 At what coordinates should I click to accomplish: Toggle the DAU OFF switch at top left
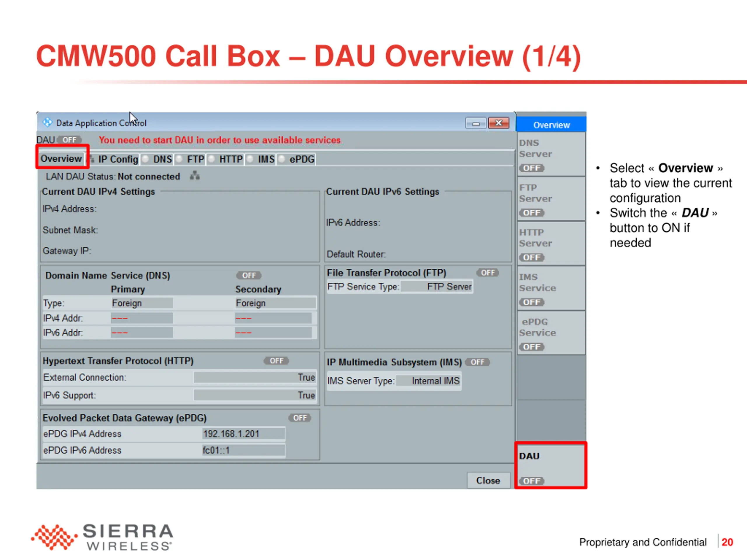click(69, 140)
